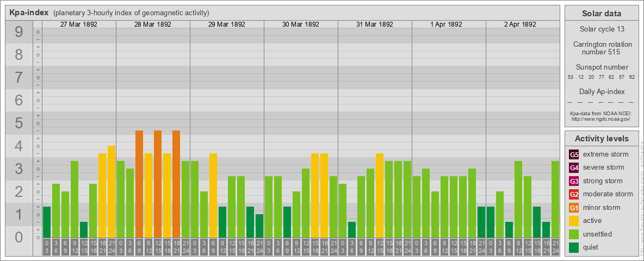Click the light green bar for 2 Apr 21–24h

[x=555, y=200]
